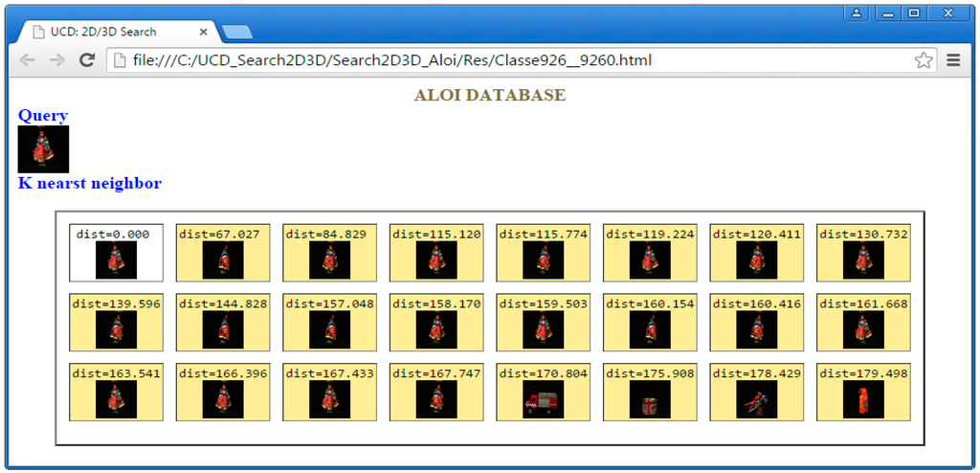Screen dimensions: 980x473
Task: Open the dist=84.829 result thumbnail
Action: pos(330,259)
